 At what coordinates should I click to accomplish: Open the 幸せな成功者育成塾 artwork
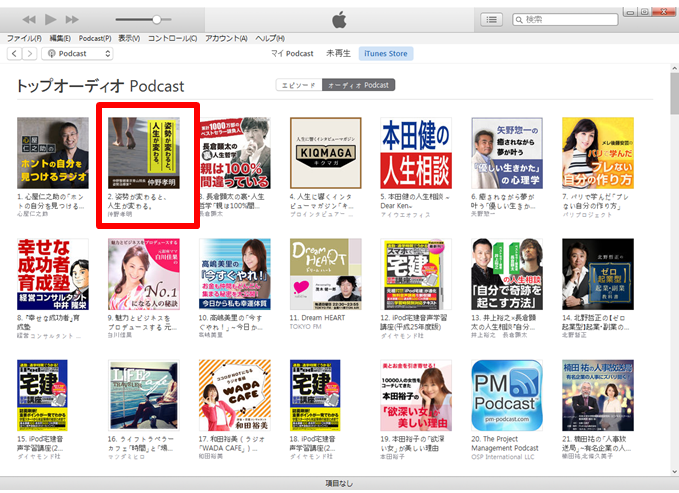pos(53,274)
